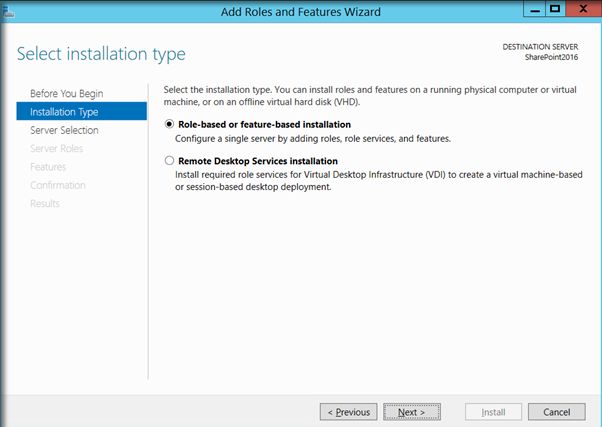Click the wizard title bar text
602x427 pixels.
tap(300, 11)
